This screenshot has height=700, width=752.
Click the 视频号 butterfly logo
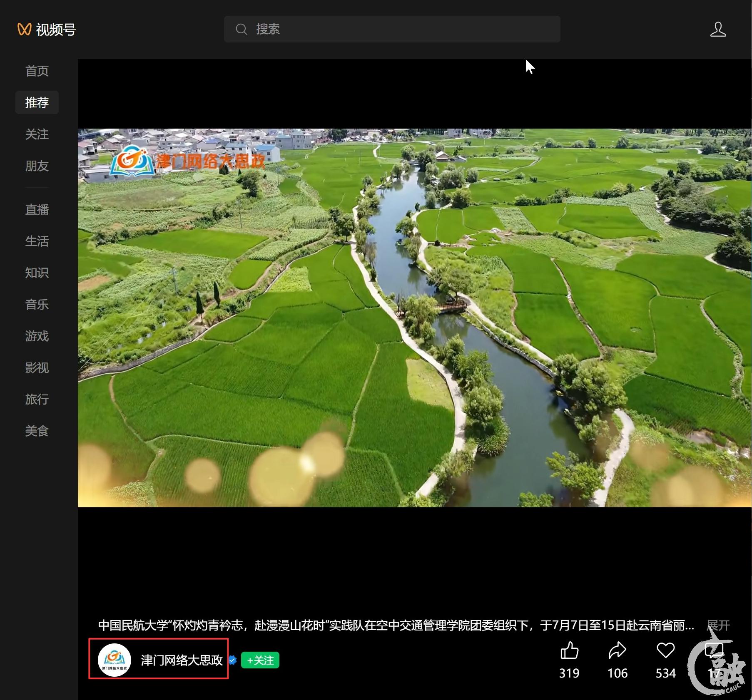[25, 30]
